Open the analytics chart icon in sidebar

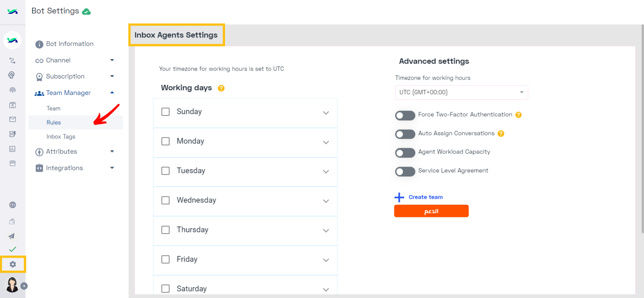click(12, 149)
